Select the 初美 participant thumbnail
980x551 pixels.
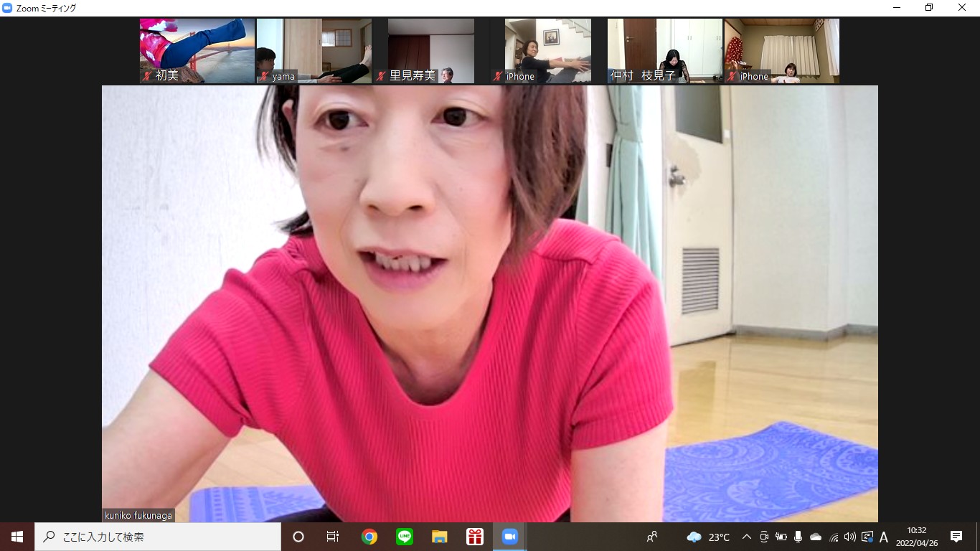point(197,51)
